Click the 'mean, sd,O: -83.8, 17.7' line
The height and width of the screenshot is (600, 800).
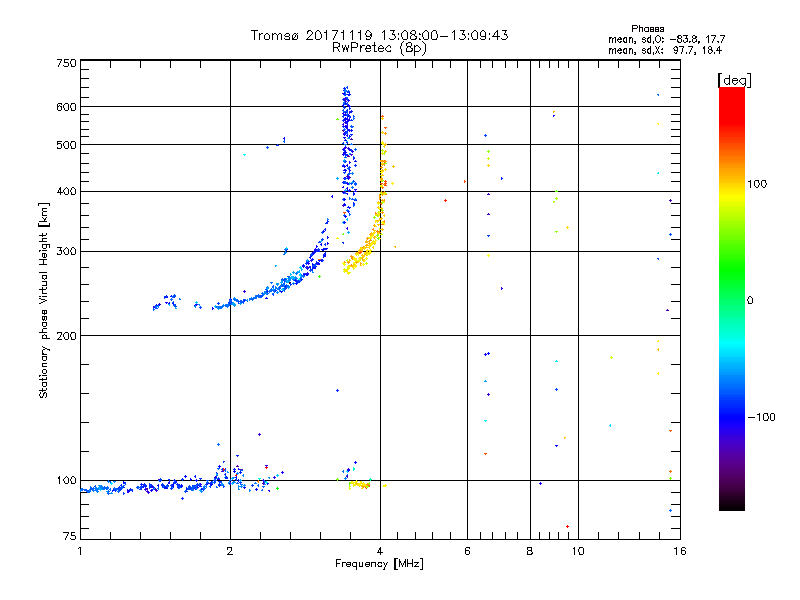[x=666, y=39]
